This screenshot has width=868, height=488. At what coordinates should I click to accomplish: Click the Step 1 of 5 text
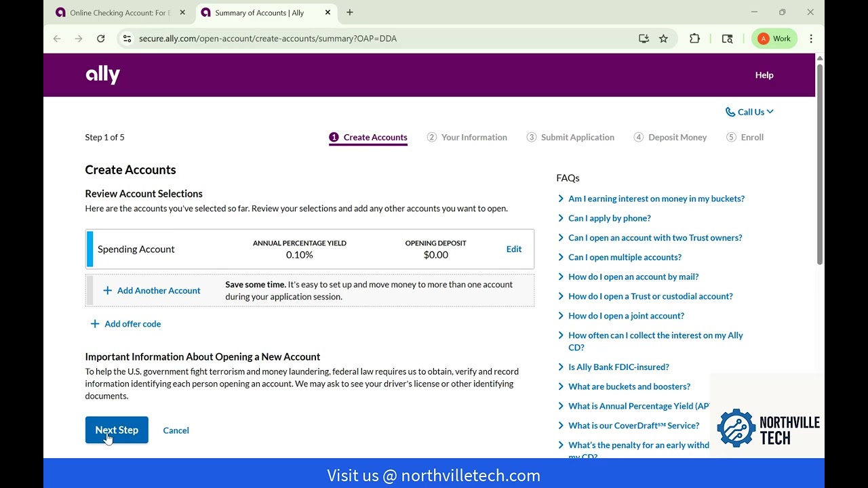(104, 138)
